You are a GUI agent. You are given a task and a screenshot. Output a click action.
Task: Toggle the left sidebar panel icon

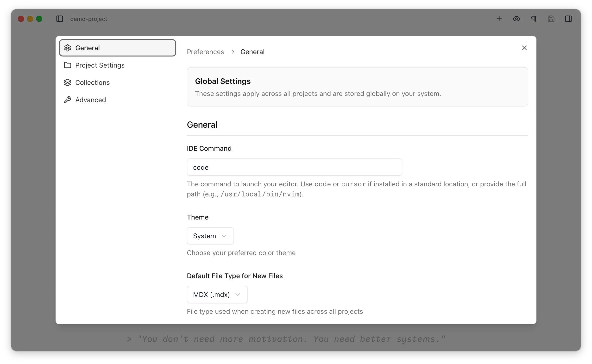[59, 19]
